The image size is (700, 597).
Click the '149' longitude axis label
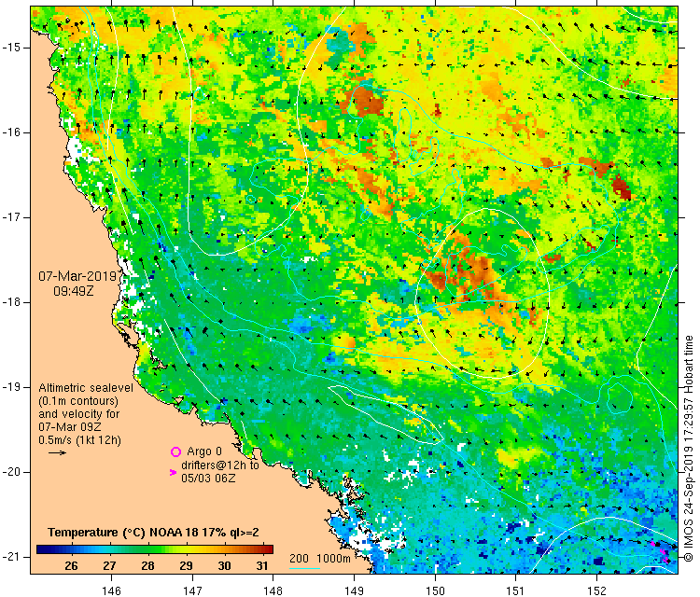[354, 590]
